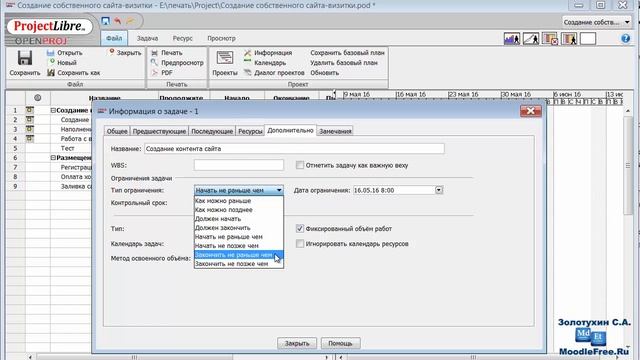Click the Проекты icon
This screenshot has width=640, height=360.
[x=224, y=58]
